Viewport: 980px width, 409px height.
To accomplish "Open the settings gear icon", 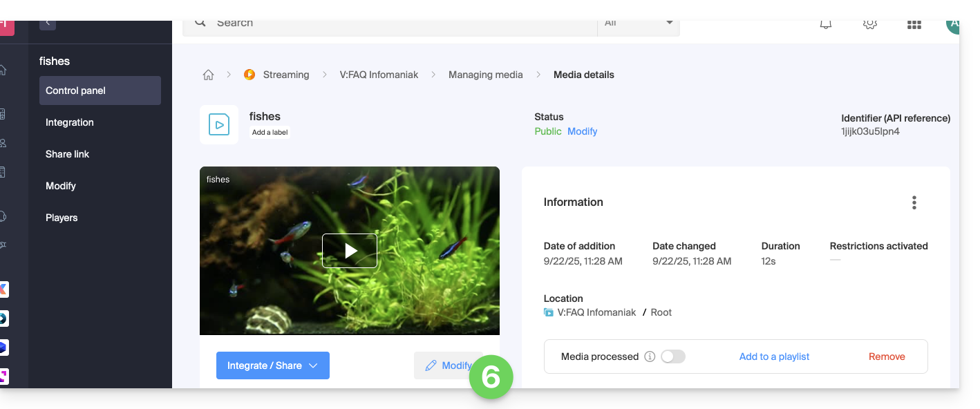I will click(x=869, y=24).
